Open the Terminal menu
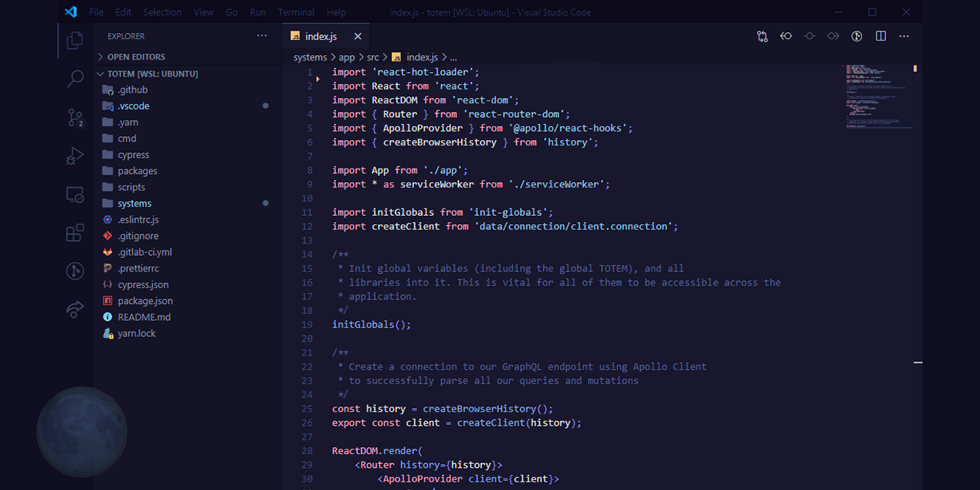Viewport: 980px width, 490px height. tap(296, 11)
